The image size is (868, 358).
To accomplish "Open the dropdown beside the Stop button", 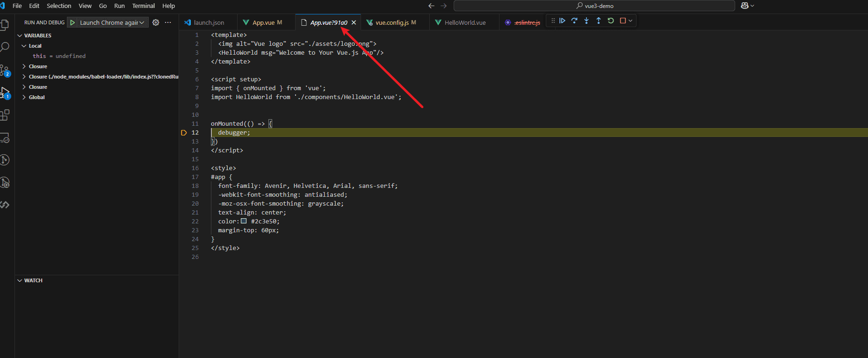I will tap(630, 21).
